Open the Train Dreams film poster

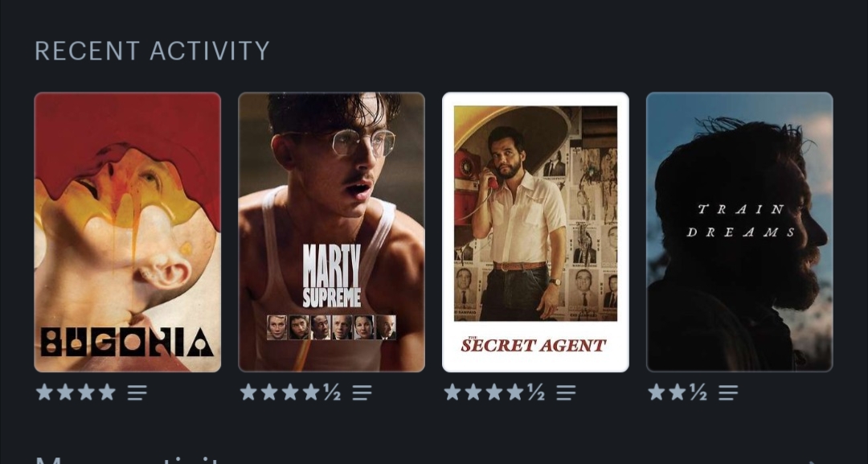739,232
